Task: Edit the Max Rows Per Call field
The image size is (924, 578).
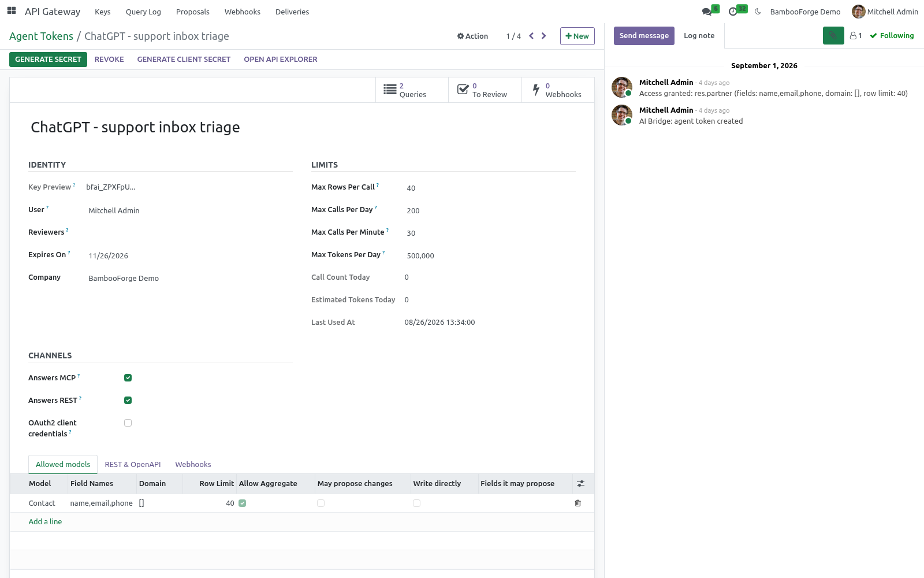Action: click(x=490, y=188)
